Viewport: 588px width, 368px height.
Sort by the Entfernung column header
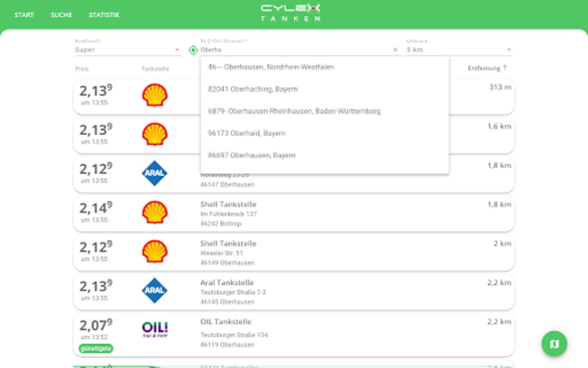point(487,68)
